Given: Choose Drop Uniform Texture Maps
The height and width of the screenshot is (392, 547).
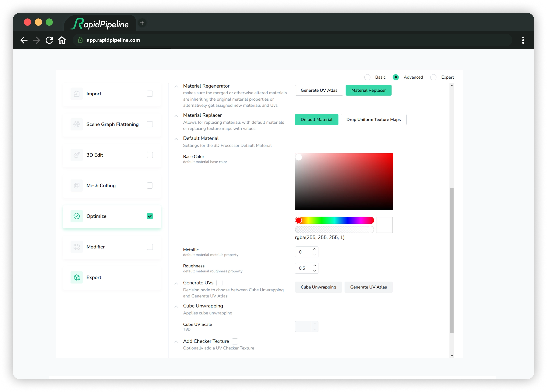Looking at the screenshot, I should point(373,119).
